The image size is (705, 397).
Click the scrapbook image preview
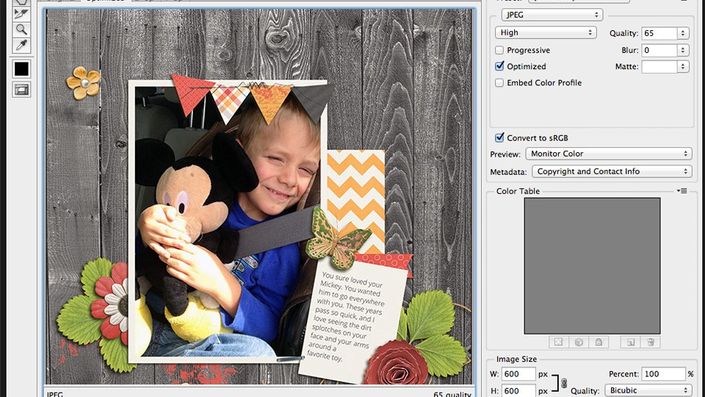point(259,197)
